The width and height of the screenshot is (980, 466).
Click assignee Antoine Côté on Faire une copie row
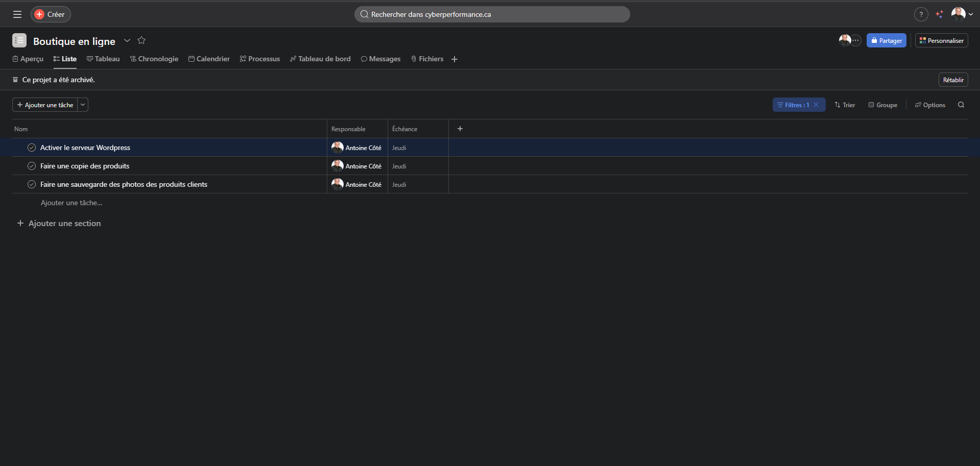click(x=356, y=166)
